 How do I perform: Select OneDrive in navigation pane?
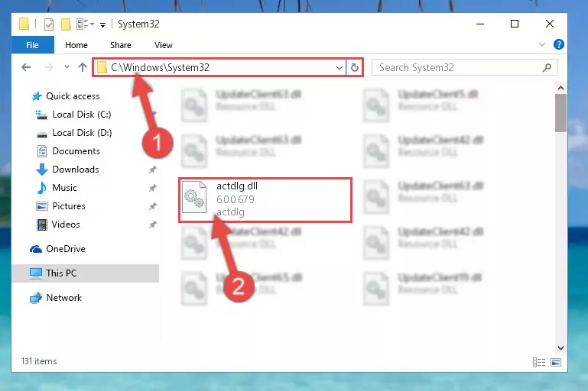(x=66, y=249)
